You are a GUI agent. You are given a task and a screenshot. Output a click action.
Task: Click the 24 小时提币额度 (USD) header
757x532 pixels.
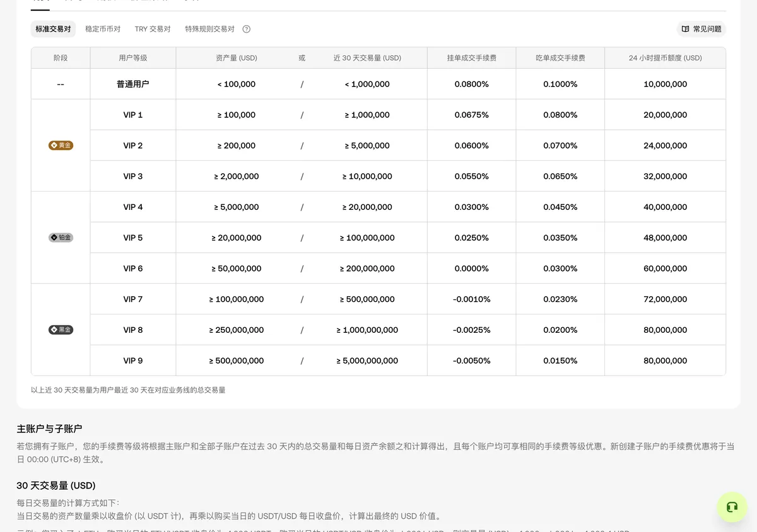(665, 58)
